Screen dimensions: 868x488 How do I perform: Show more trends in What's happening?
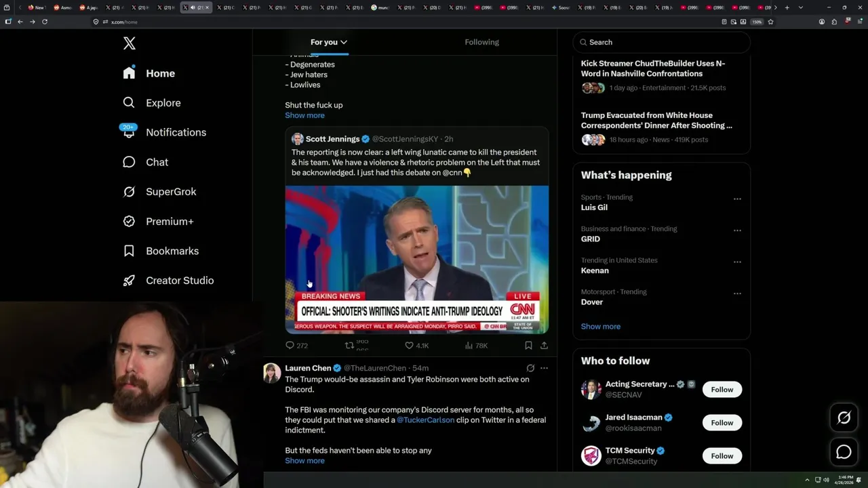tap(601, 327)
